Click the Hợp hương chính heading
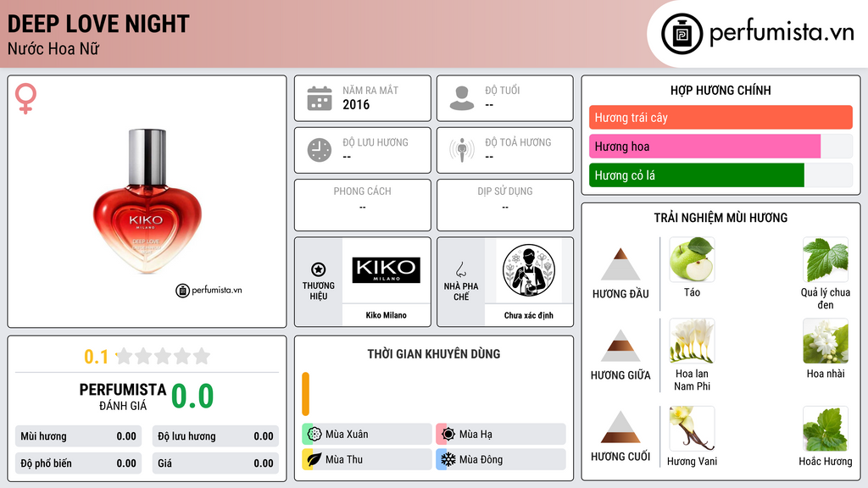The height and width of the screenshot is (488, 868). coord(721,90)
